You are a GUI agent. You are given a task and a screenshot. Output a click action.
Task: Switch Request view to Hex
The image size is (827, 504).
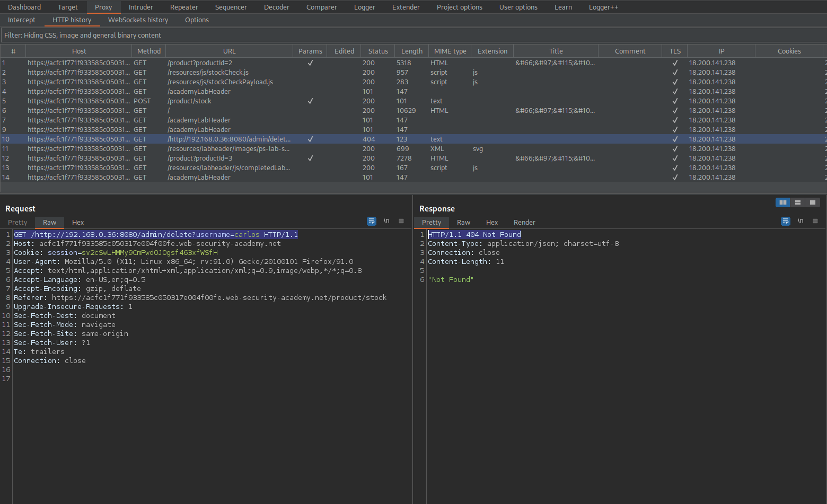(78, 222)
